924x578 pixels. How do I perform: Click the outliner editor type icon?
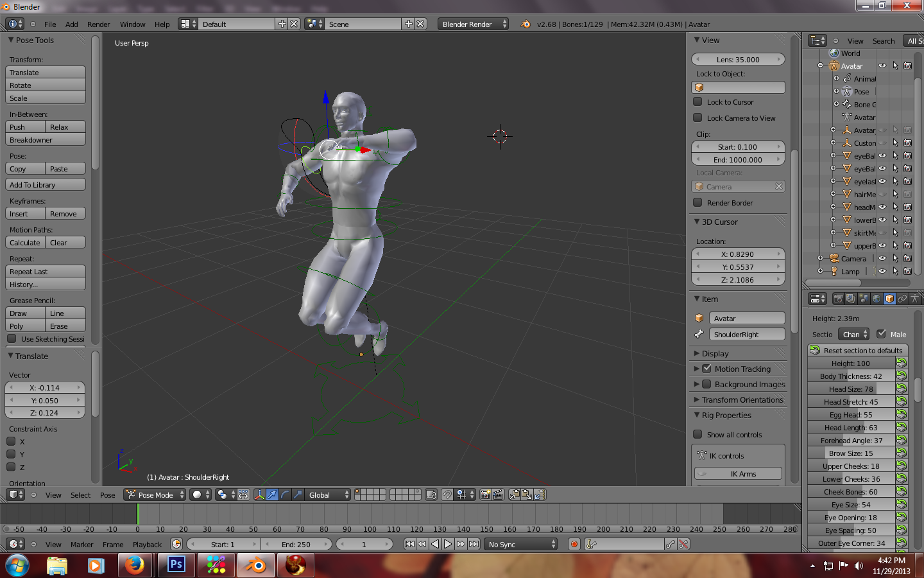817,40
